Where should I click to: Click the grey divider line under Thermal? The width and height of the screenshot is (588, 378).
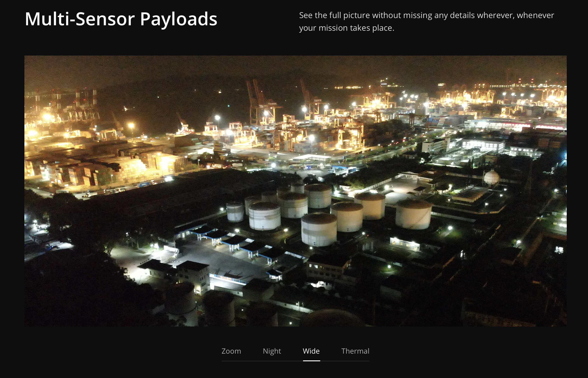(x=355, y=361)
